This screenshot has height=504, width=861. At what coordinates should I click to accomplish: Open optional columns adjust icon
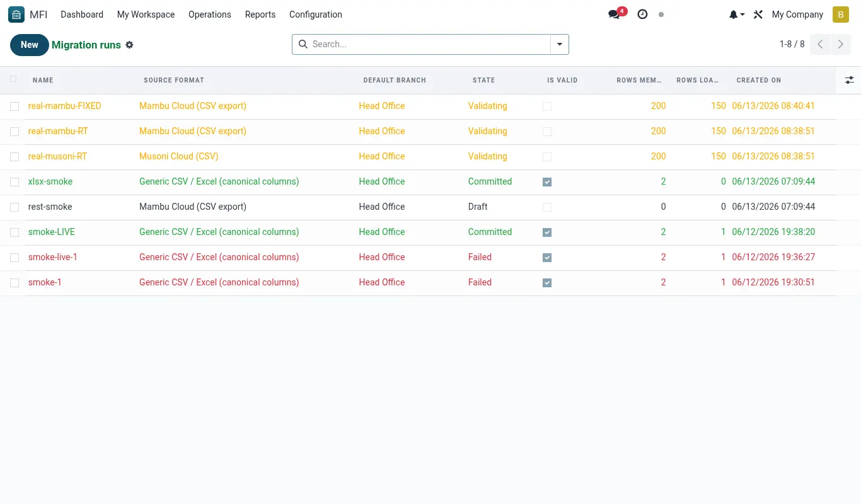point(849,80)
